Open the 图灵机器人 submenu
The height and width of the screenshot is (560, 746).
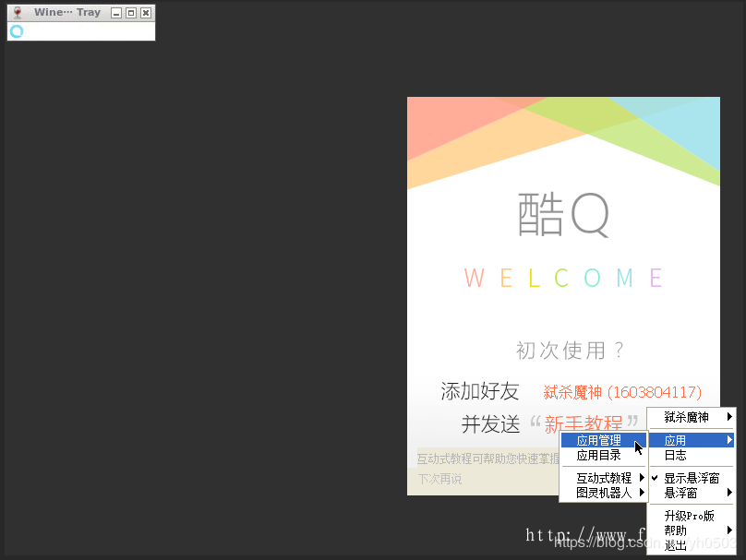604,493
